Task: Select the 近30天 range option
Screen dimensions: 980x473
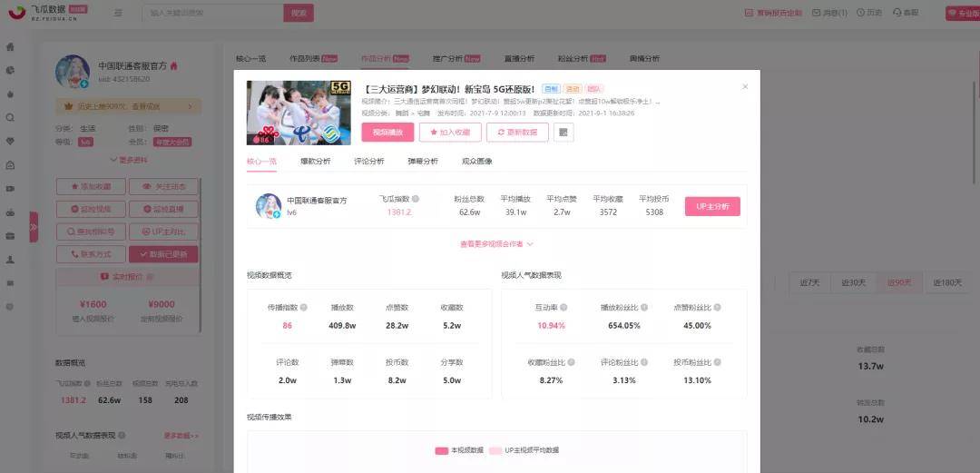Action: pyautogui.click(x=853, y=282)
